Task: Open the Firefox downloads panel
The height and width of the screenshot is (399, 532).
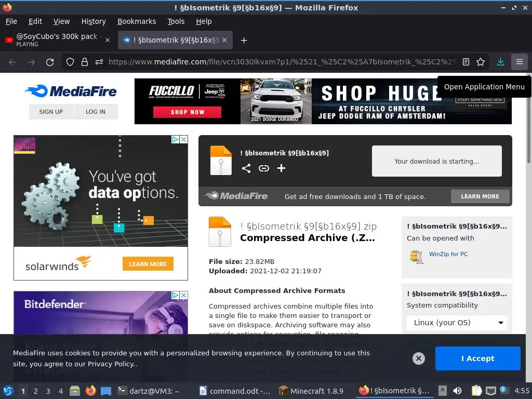Action: tap(500, 62)
